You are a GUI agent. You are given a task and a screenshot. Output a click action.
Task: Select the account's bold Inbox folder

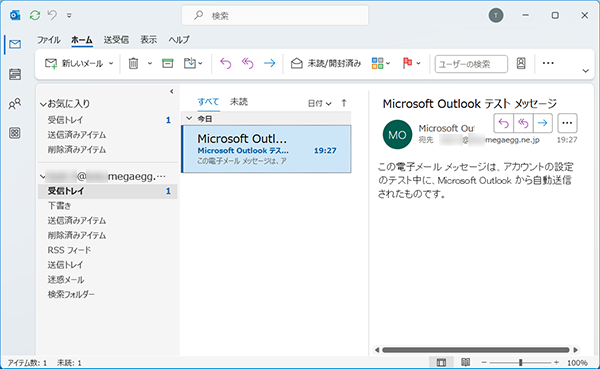pyautogui.click(x=107, y=191)
